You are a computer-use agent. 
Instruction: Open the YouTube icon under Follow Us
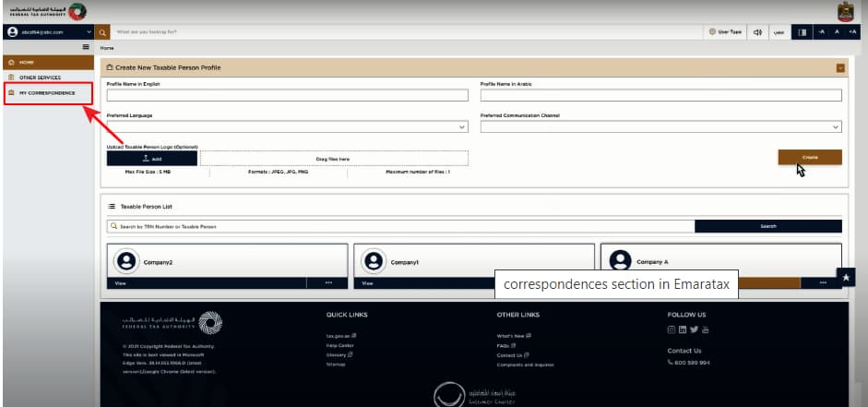click(x=706, y=330)
